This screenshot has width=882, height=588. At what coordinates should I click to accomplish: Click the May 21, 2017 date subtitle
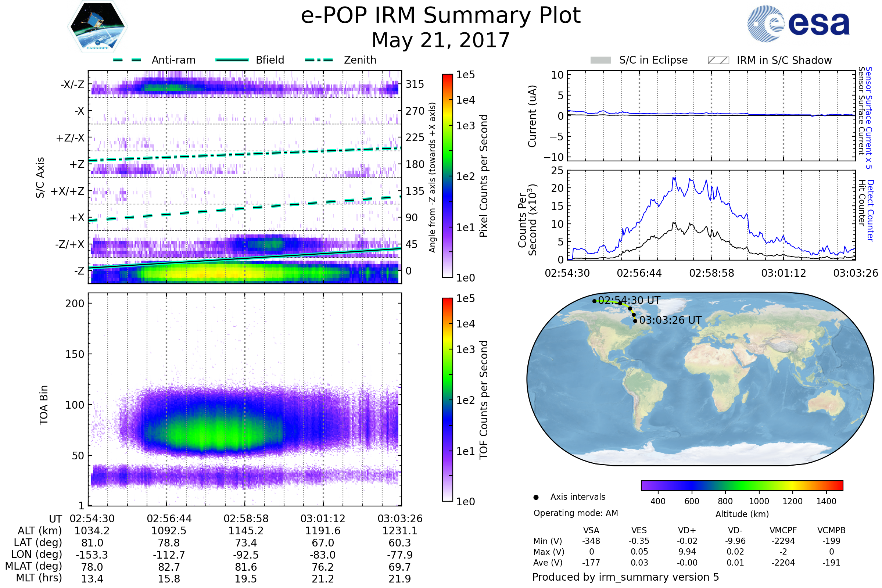pos(441,40)
